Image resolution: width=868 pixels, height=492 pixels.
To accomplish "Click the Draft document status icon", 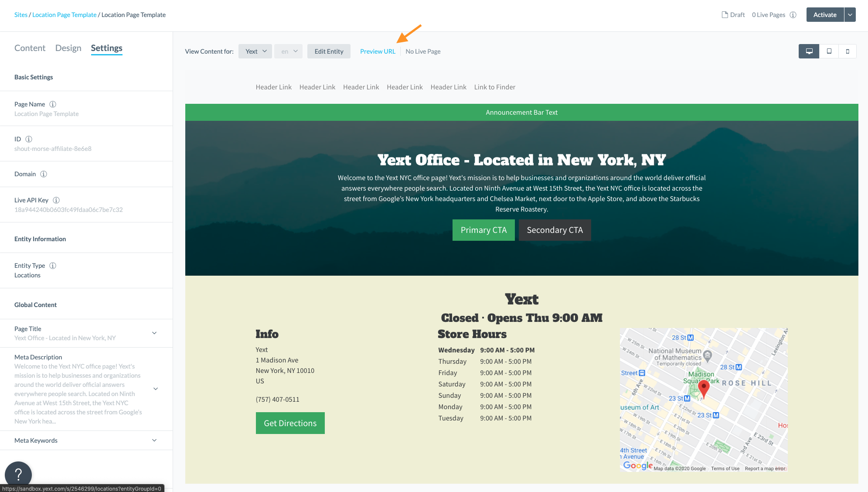I will click(x=725, y=15).
